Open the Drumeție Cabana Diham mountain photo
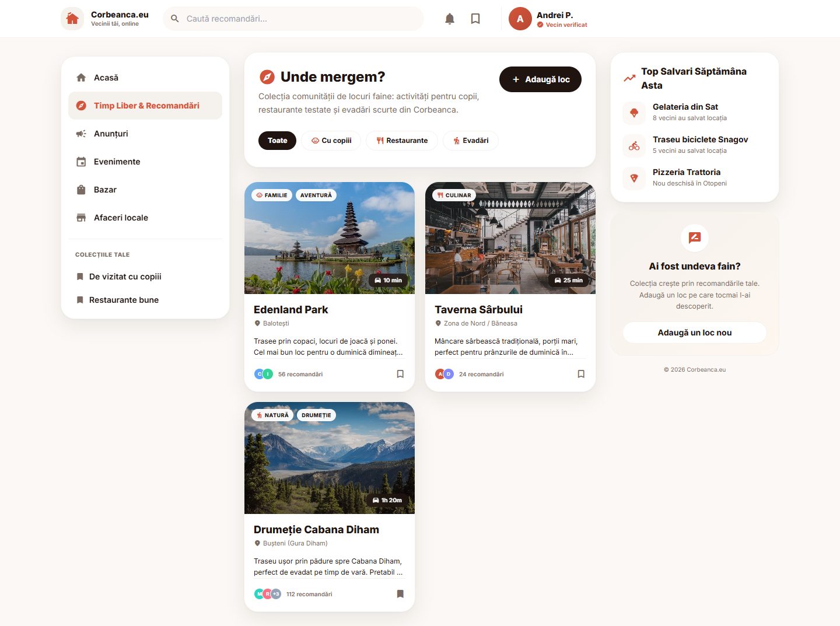The width and height of the screenshot is (840, 626). point(330,458)
